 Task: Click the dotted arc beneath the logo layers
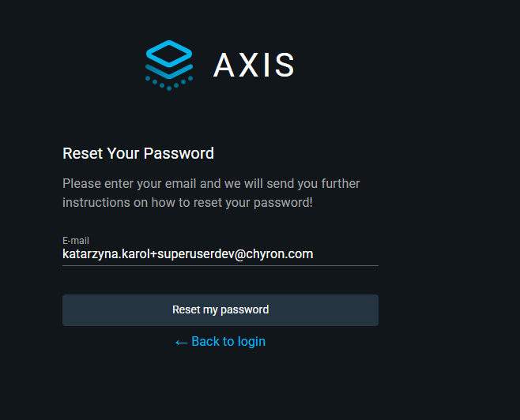coord(169,84)
